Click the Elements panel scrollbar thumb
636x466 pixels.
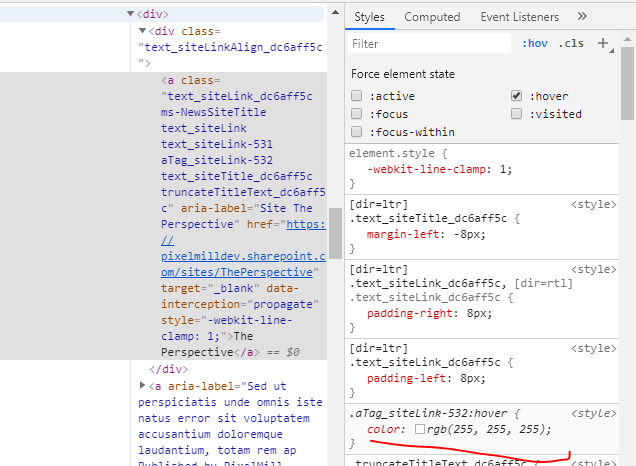(x=335, y=233)
